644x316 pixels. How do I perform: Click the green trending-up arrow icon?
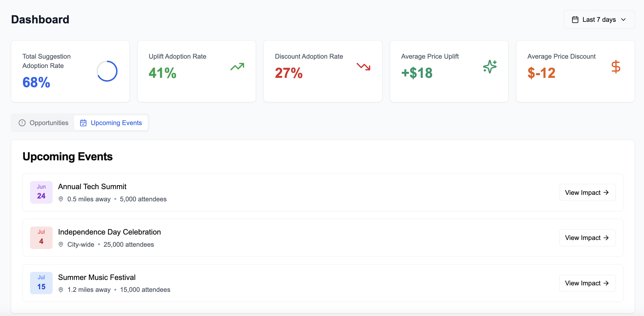click(x=237, y=67)
